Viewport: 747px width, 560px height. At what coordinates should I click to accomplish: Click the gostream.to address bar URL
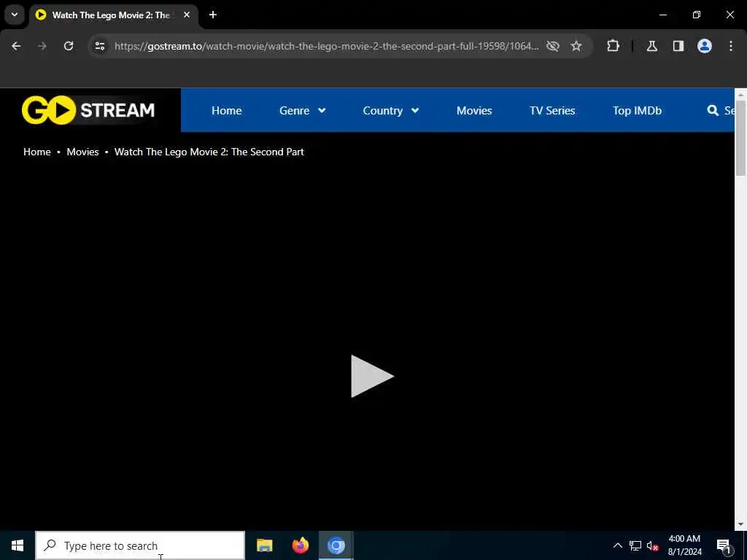pos(326,46)
